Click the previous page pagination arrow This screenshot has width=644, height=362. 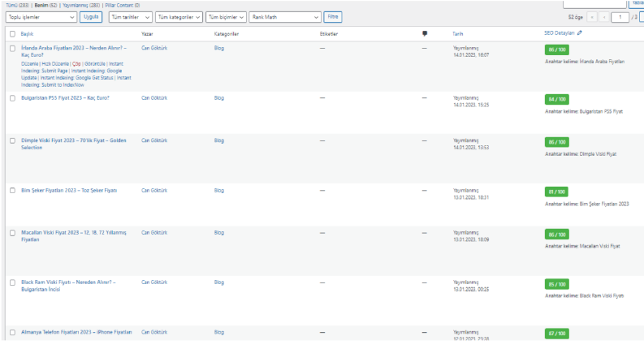click(x=603, y=17)
